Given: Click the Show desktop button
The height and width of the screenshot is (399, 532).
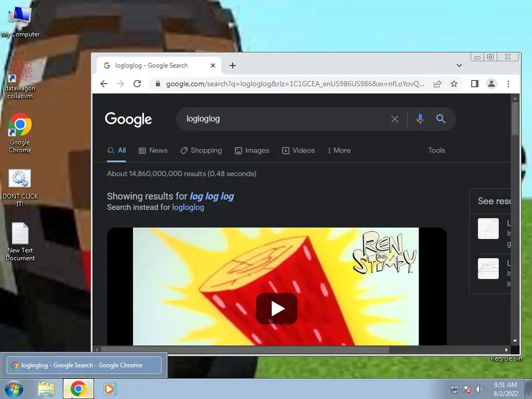Looking at the screenshot, I should pyautogui.click(x=529, y=389).
